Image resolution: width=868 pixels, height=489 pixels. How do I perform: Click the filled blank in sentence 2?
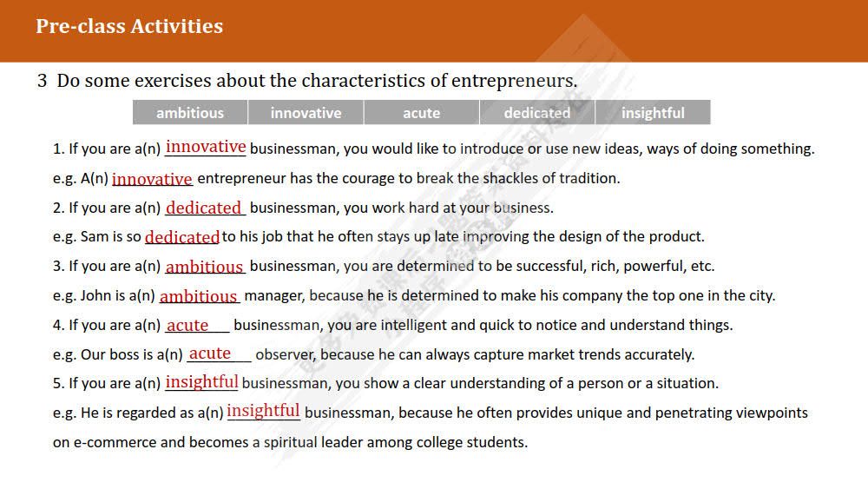204,208
